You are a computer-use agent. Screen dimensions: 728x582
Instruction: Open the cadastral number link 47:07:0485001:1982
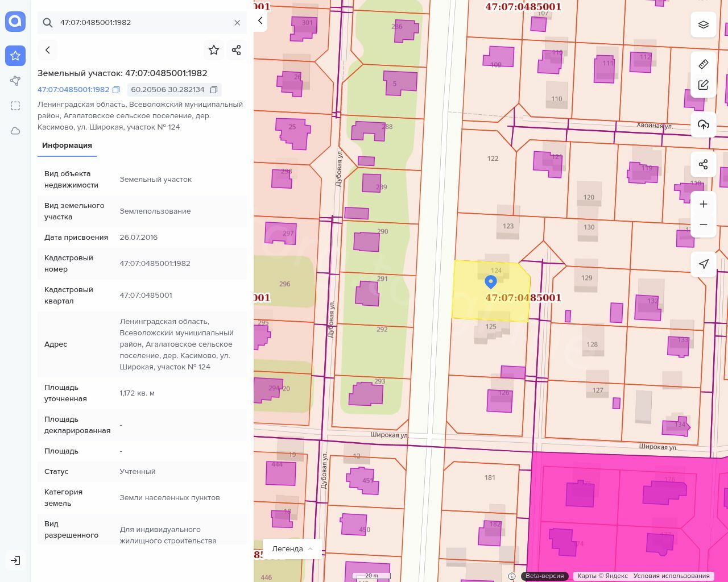(x=73, y=90)
